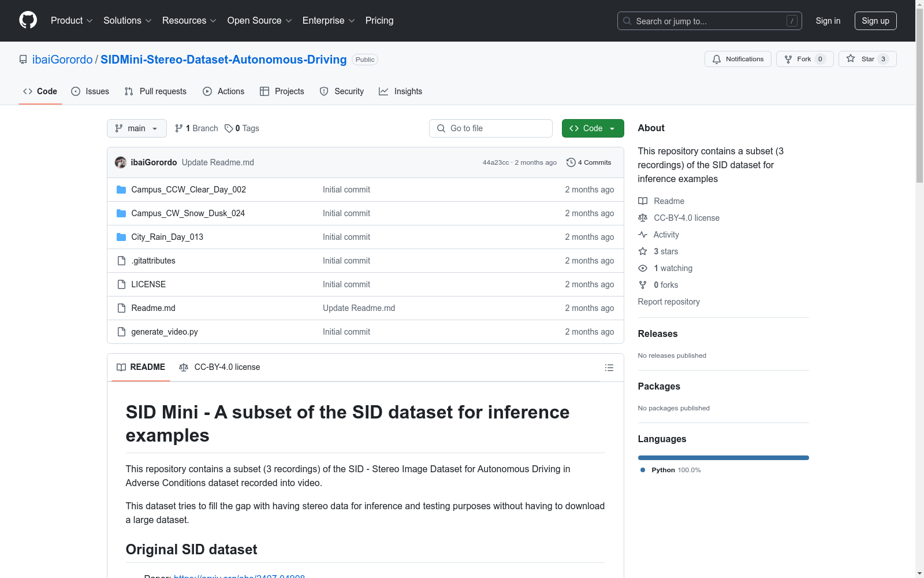
Task: Open the Pricing link
Action: 379,21
